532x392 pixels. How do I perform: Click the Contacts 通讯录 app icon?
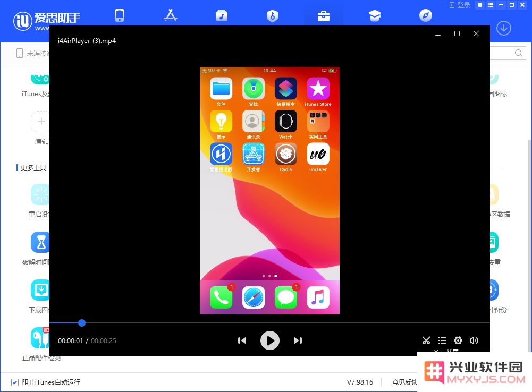(x=254, y=121)
